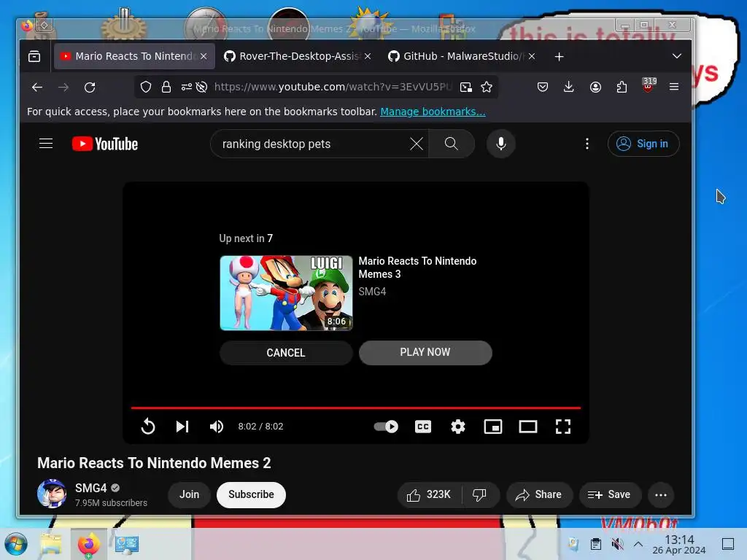Submit search with magnifier button

(x=451, y=144)
